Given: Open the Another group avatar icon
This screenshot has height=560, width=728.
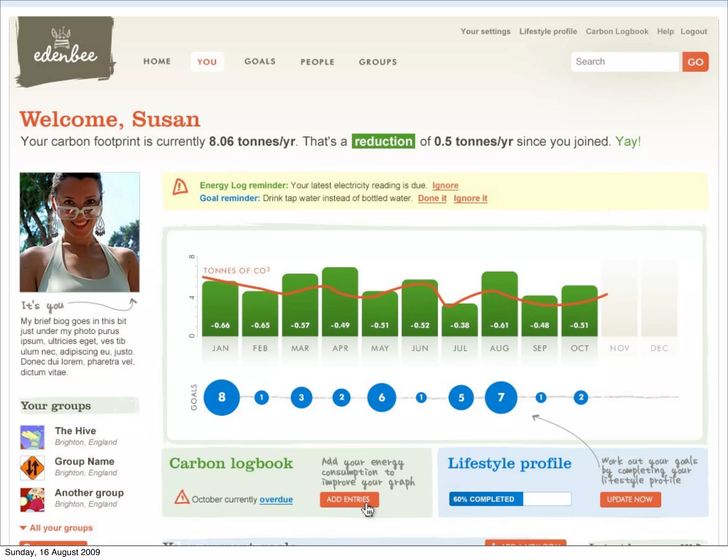Looking at the screenshot, I should click(x=32, y=499).
